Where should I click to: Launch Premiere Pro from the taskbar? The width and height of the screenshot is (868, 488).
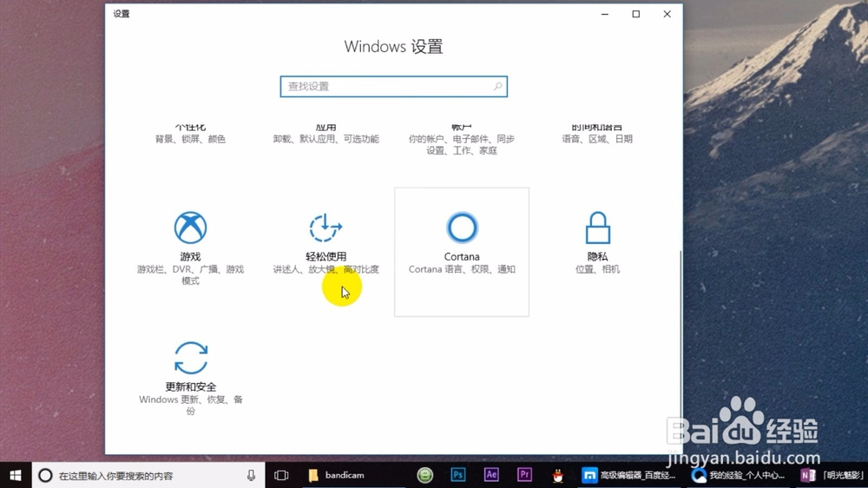(524, 475)
